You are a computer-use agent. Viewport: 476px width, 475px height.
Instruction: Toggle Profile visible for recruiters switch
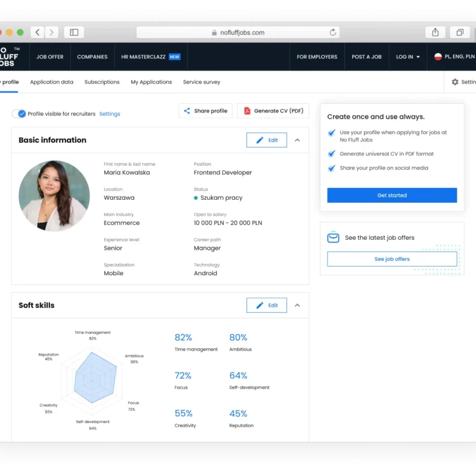pos(19,114)
